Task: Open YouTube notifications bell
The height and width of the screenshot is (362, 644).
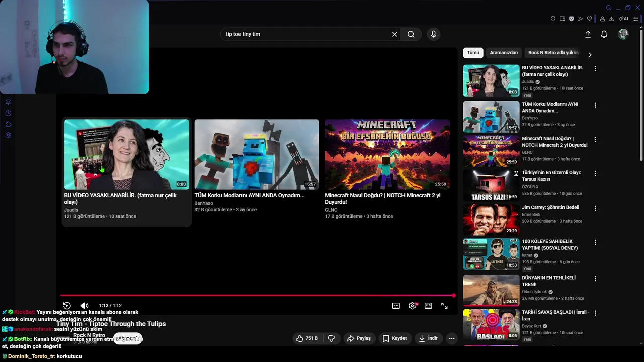Action: (x=604, y=34)
